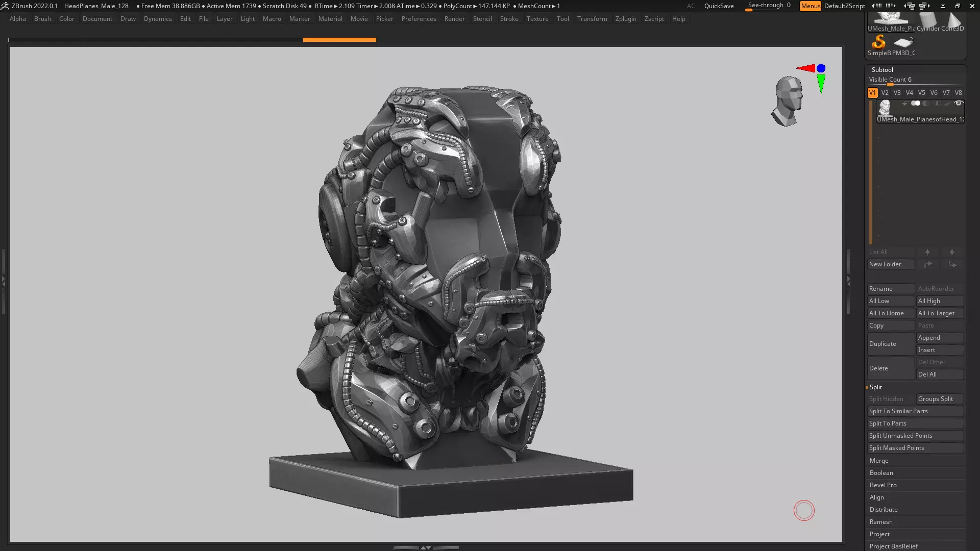This screenshot has height=551, width=980.
Task: Click the QuickSave button
Action: [x=719, y=6]
